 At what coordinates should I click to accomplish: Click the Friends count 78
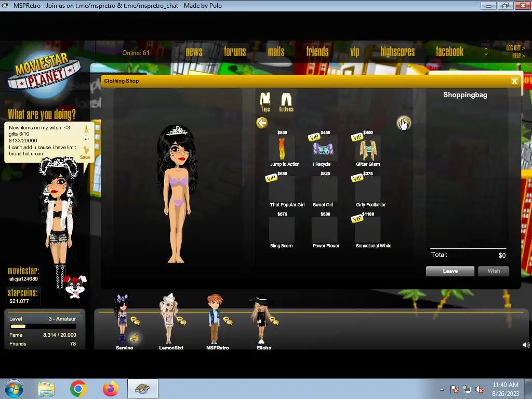[73, 344]
